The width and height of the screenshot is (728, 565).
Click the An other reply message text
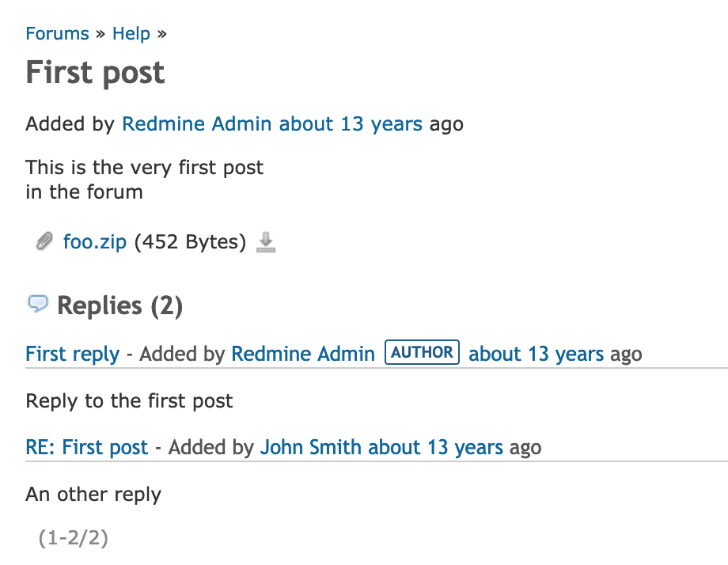(93, 495)
